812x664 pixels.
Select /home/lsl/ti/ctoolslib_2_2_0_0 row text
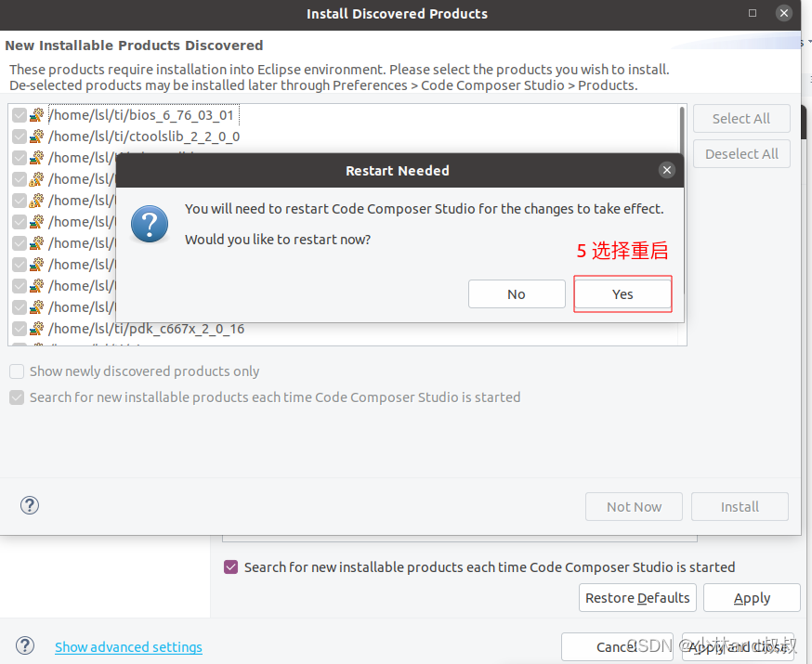tap(144, 137)
